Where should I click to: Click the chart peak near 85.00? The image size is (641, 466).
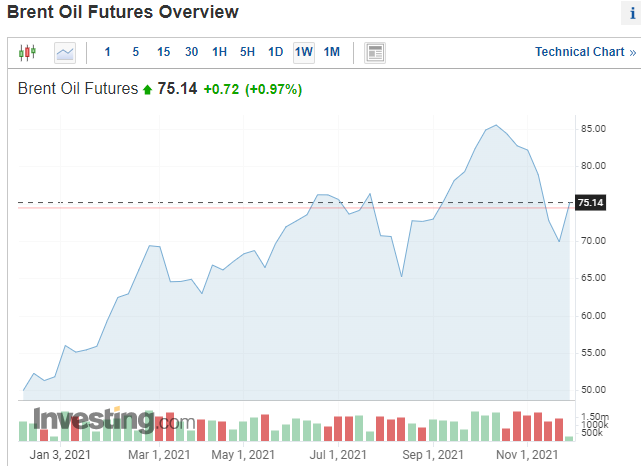496,126
